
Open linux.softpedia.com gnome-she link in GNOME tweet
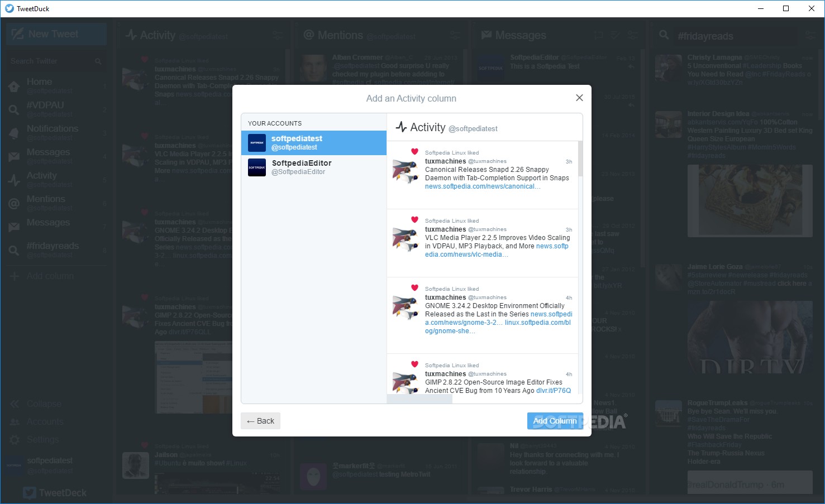tap(498, 327)
